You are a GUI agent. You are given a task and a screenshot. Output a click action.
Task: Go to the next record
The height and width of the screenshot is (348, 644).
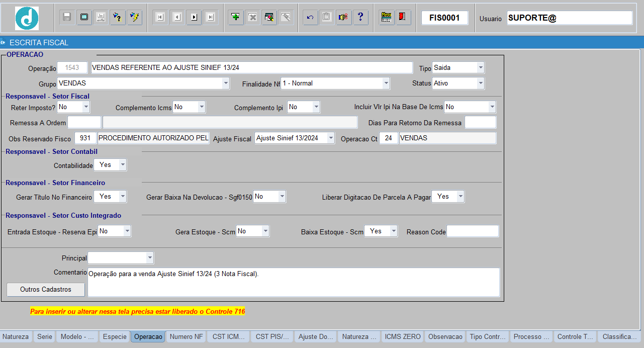pos(194,17)
